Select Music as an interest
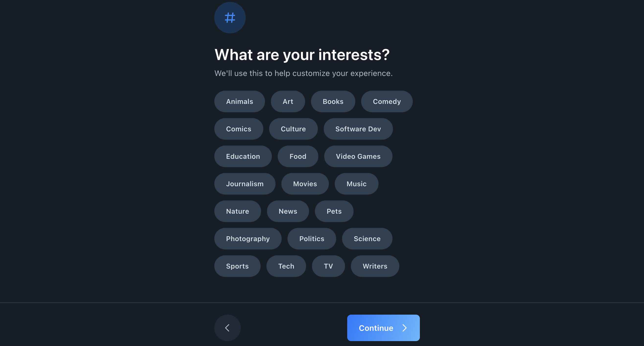Screen dimensions: 644x346 tap(356, 184)
